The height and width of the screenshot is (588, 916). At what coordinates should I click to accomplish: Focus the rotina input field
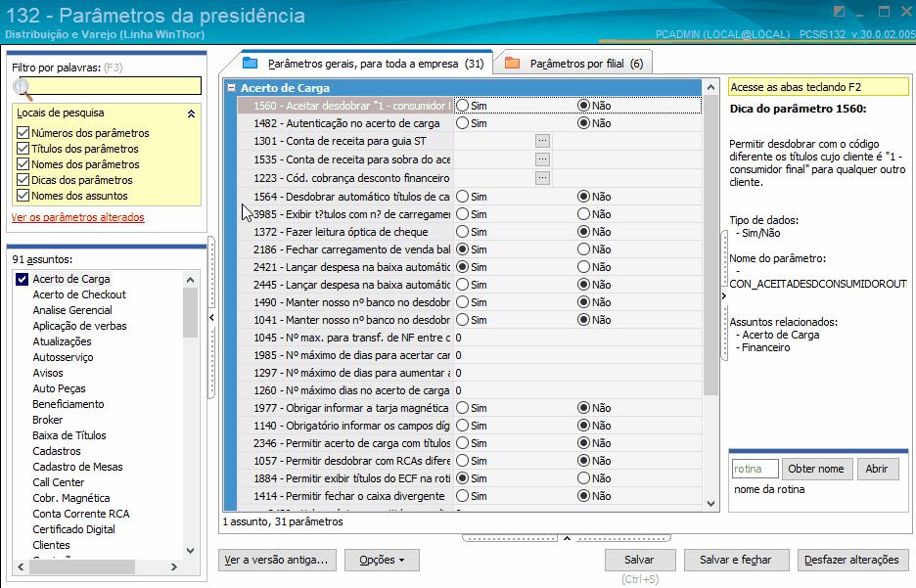click(755, 469)
